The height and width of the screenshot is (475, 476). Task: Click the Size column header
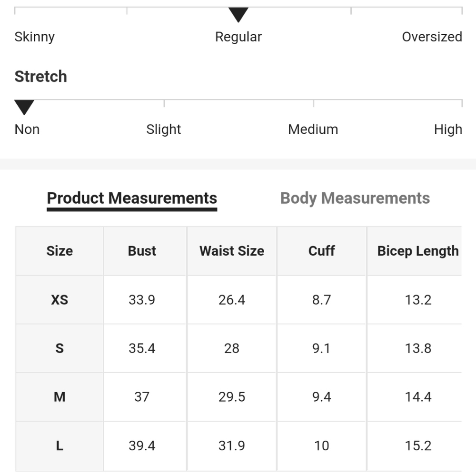59,251
